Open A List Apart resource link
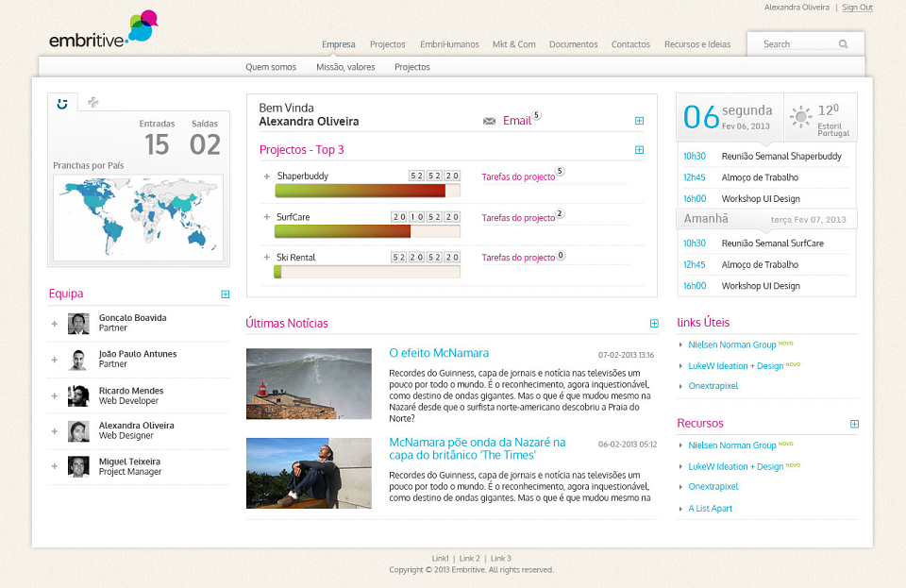 [710, 509]
